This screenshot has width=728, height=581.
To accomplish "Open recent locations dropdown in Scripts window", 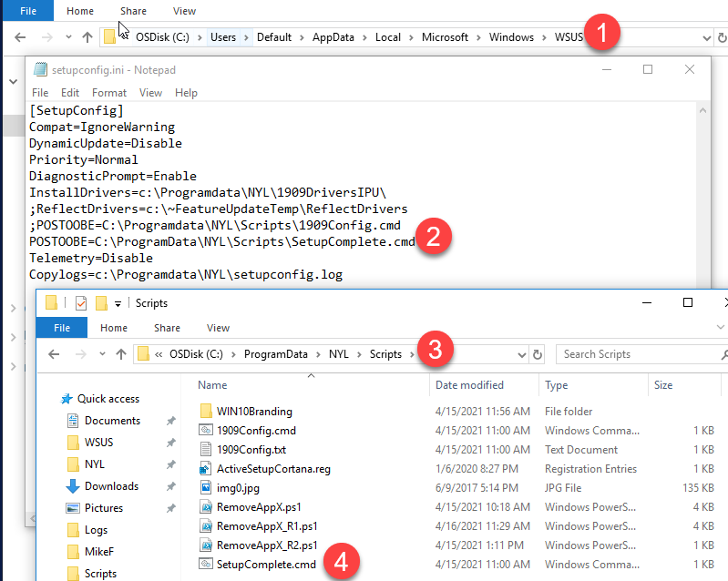I will click(102, 353).
